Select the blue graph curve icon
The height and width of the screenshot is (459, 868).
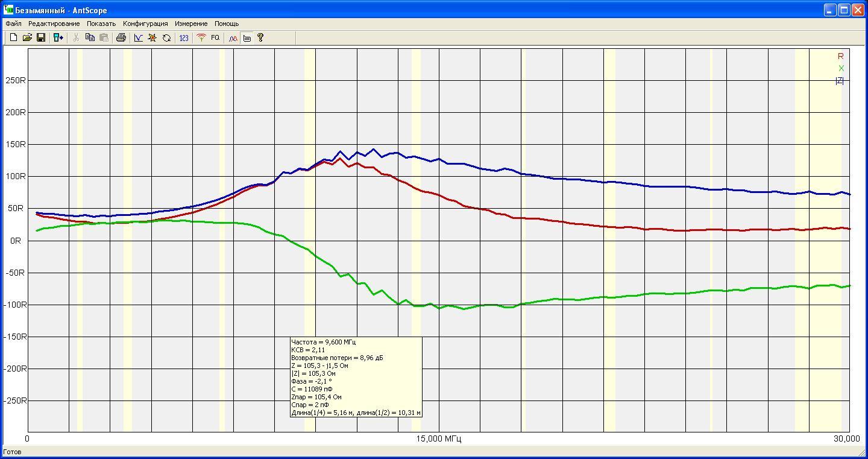(x=138, y=37)
